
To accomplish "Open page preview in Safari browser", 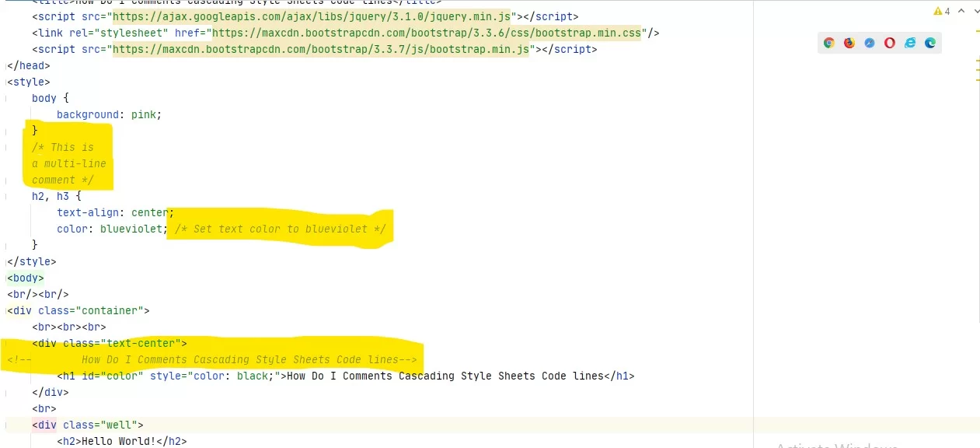I will pyautogui.click(x=870, y=43).
